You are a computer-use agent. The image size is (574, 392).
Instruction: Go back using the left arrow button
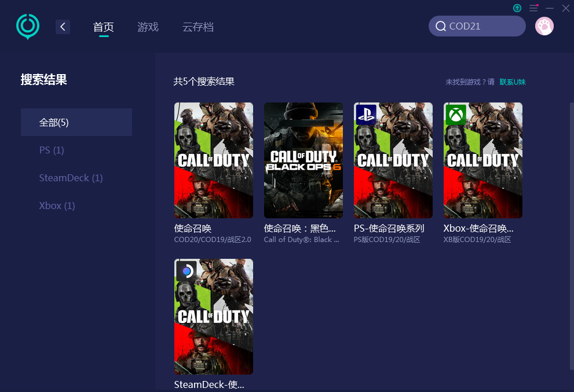pyautogui.click(x=63, y=27)
